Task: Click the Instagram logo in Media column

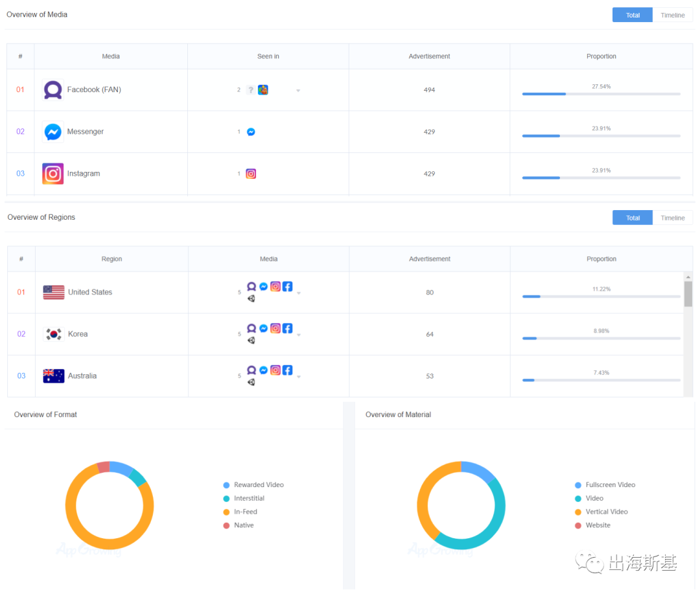Action: (x=52, y=174)
